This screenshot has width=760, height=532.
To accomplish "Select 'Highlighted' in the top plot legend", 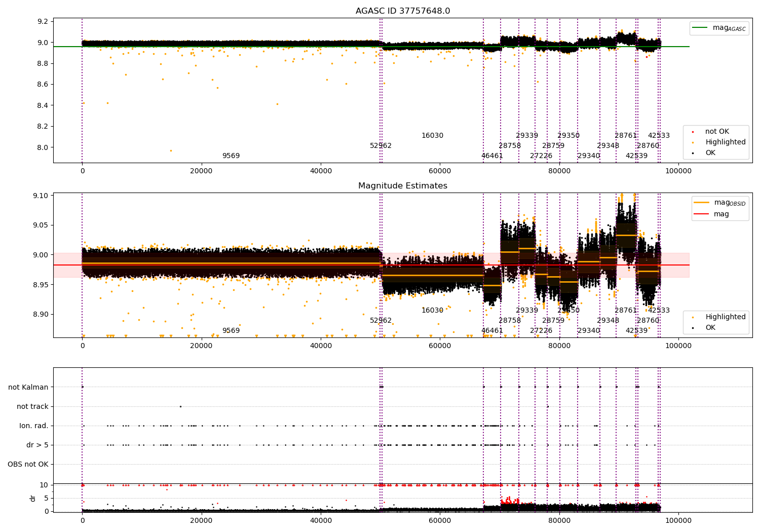I will tap(726, 142).
